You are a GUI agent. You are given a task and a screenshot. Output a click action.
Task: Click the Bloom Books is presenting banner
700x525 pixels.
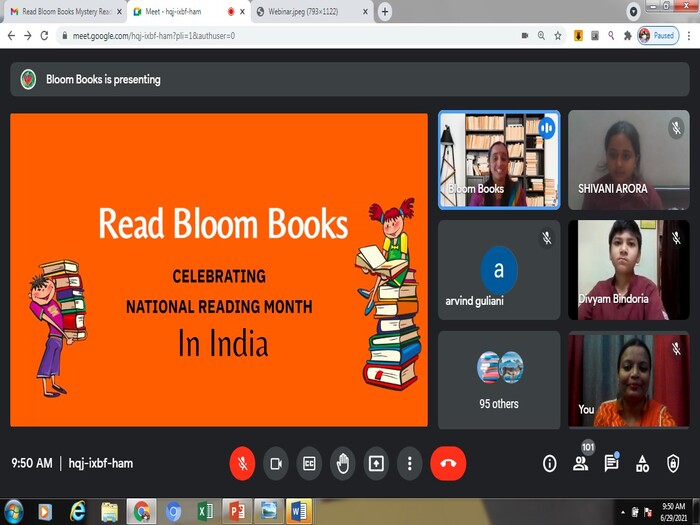click(350, 79)
